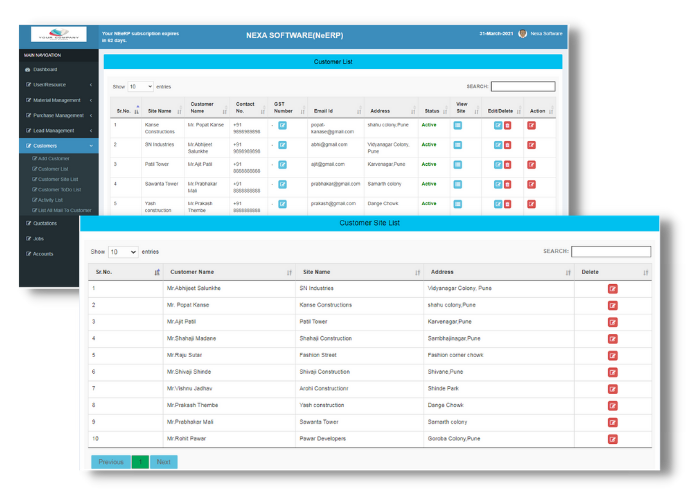The height and width of the screenshot is (500, 700).
Task: Delete site row for Mr.Abhijeet Salunkhe
Action: point(613,289)
